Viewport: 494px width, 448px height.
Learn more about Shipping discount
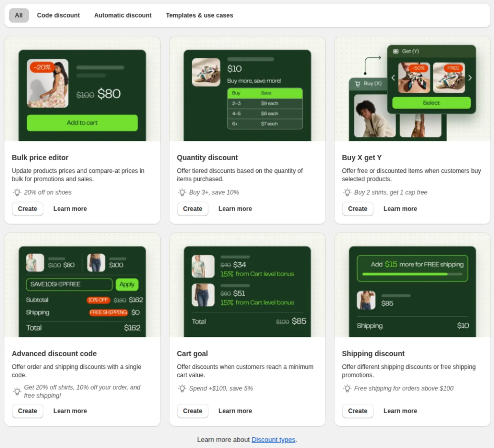click(x=400, y=411)
